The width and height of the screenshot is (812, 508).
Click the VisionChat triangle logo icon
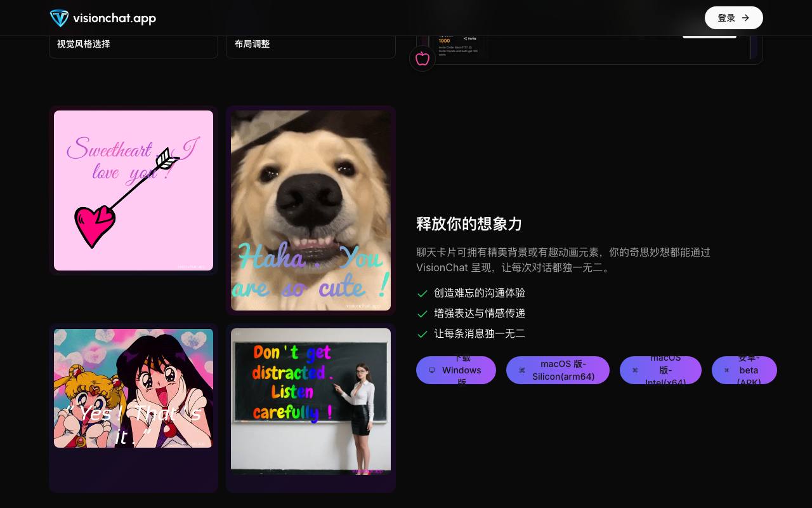coord(59,18)
